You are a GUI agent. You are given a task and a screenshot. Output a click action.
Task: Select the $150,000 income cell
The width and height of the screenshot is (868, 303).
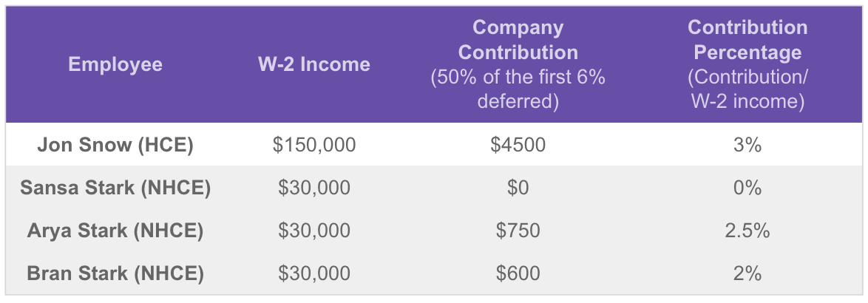click(314, 145)
